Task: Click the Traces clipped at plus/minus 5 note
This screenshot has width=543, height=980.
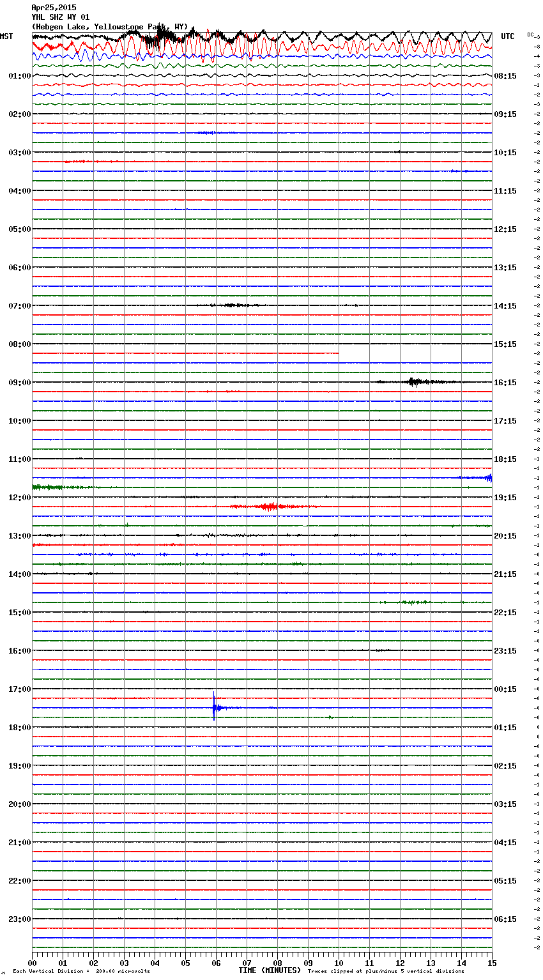Action: (x=386, y=971)
